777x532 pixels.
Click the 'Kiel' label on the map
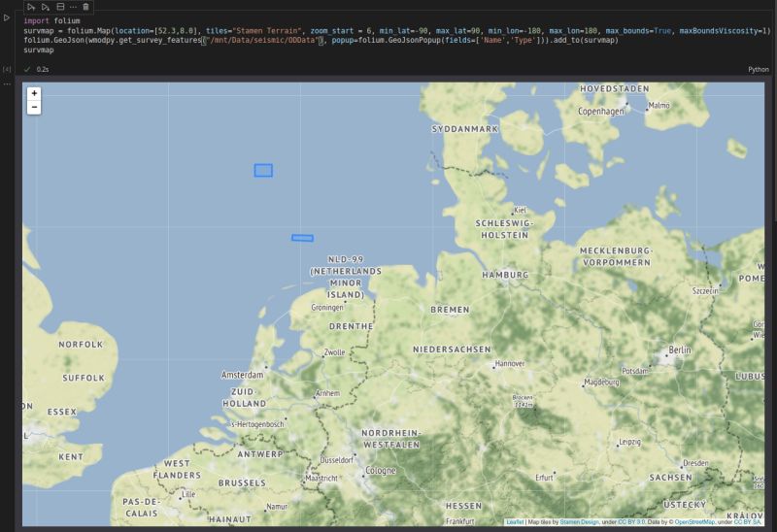coord(520,210)
